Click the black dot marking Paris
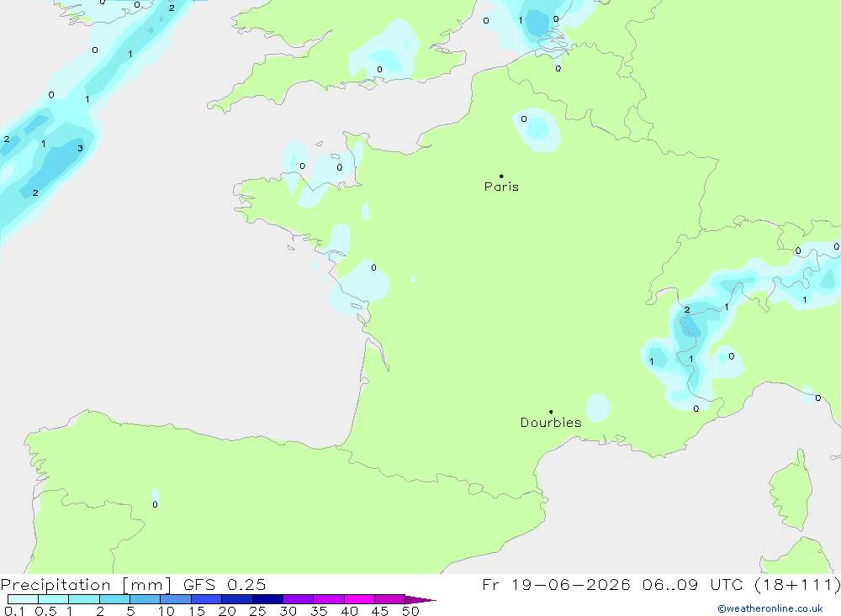 (x=501, y=176)
